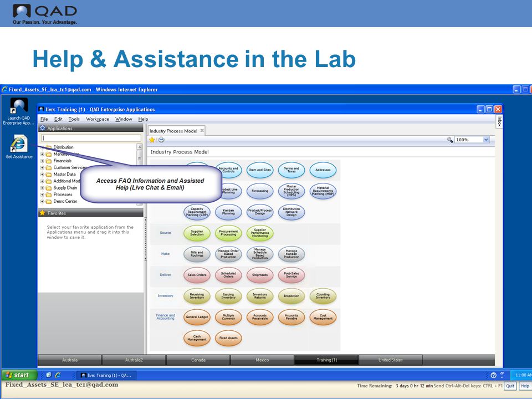
Task: Expand the Demo Center folder
Action: tap(43, 202)
